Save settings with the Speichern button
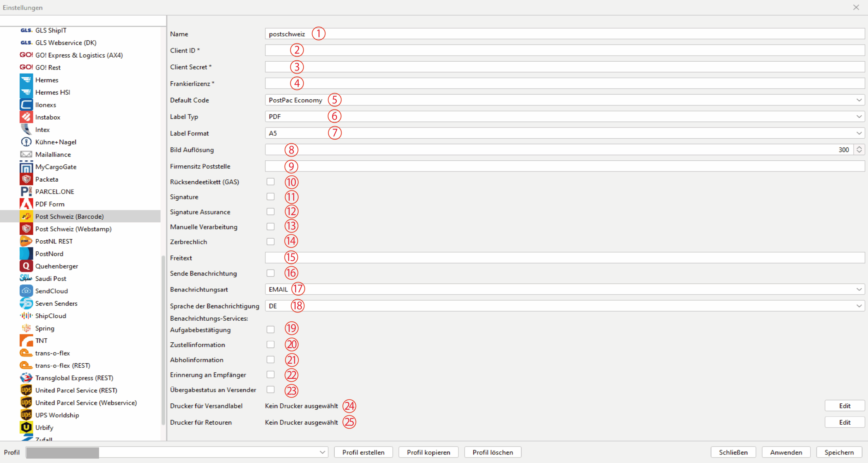The image size is (868, 463). (x=839, y=452)
